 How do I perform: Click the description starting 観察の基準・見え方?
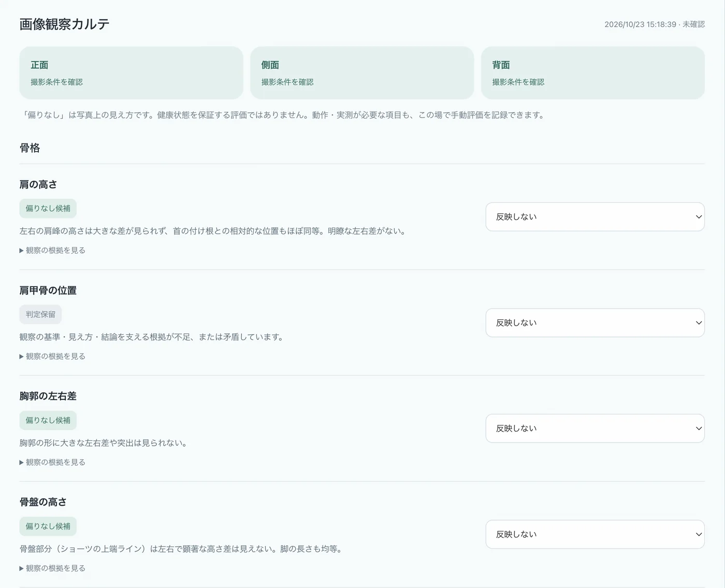click(x=153, y=337)
